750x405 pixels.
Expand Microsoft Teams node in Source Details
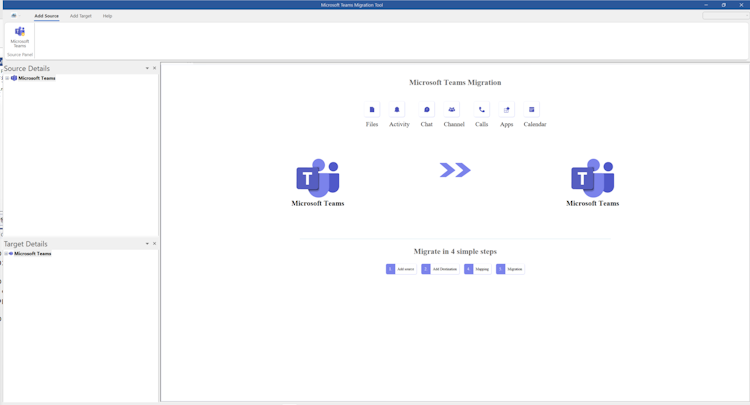point(7,78)
